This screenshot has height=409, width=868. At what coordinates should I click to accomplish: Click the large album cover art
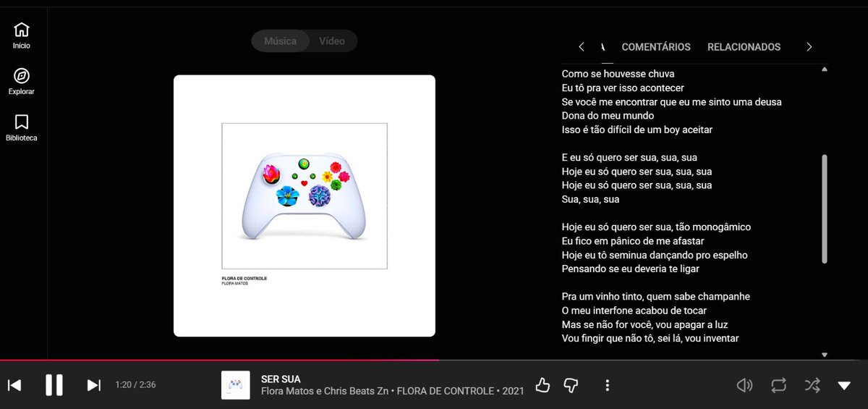(x=305, y=206)
